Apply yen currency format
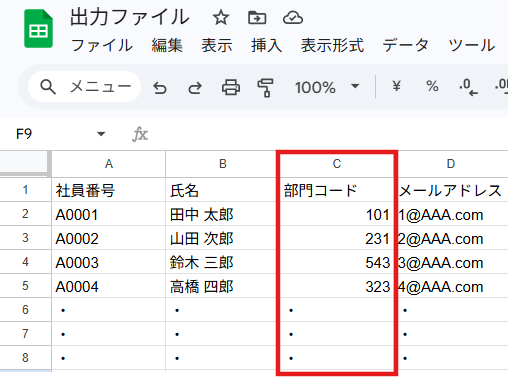This screenshot has width=508, height=377. pyautogui.click(x=396, y=86)
